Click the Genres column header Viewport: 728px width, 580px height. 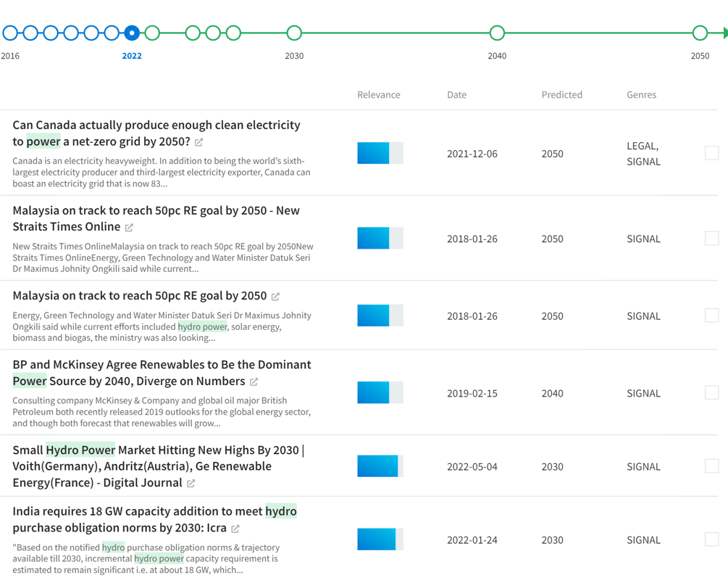[641, 94]
